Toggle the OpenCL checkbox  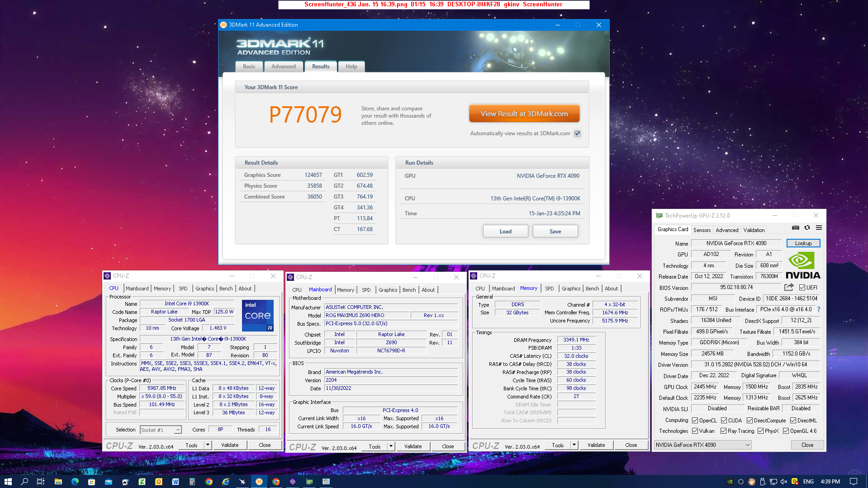pos(695,420)
